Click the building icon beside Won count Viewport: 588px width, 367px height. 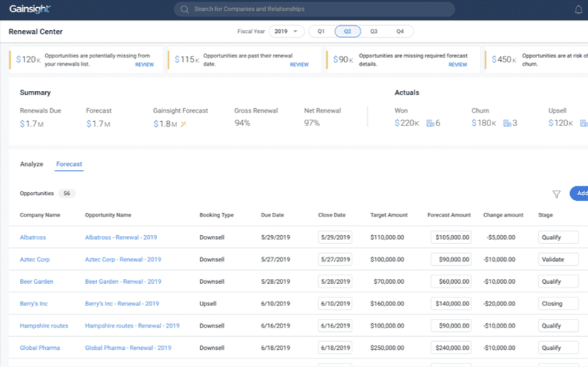[430, 123]
